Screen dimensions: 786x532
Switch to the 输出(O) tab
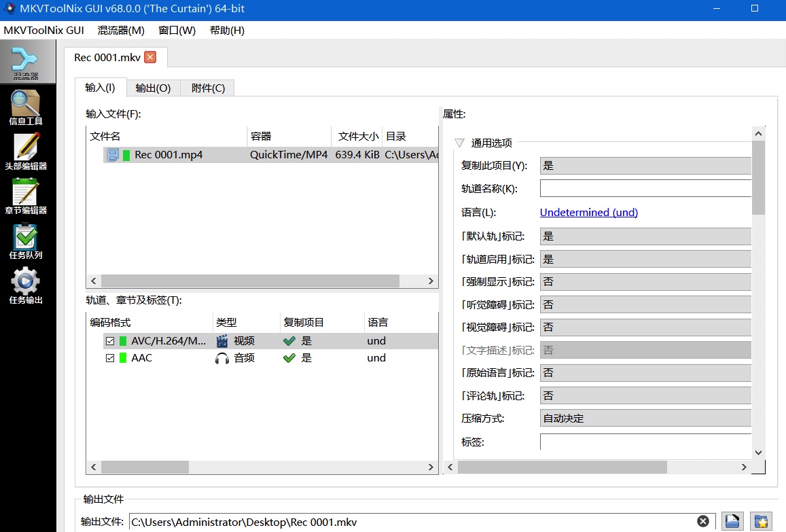click(153, 88)
